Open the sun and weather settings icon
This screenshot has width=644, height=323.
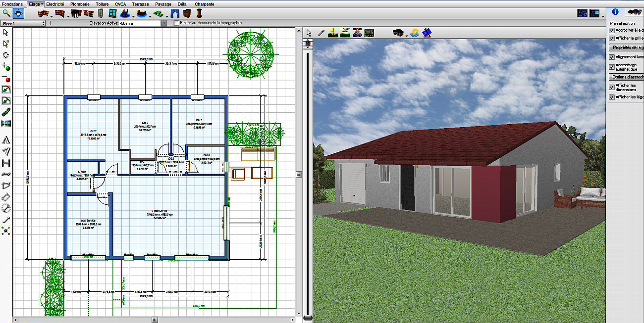414,33
